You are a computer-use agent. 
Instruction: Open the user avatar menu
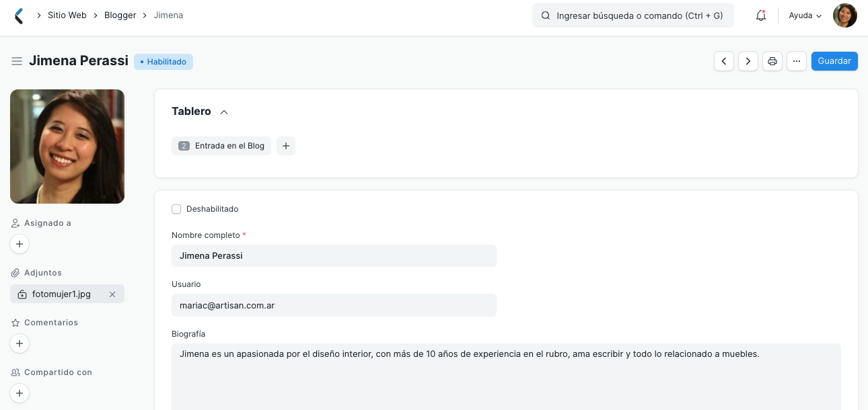[x=845, y=15]
